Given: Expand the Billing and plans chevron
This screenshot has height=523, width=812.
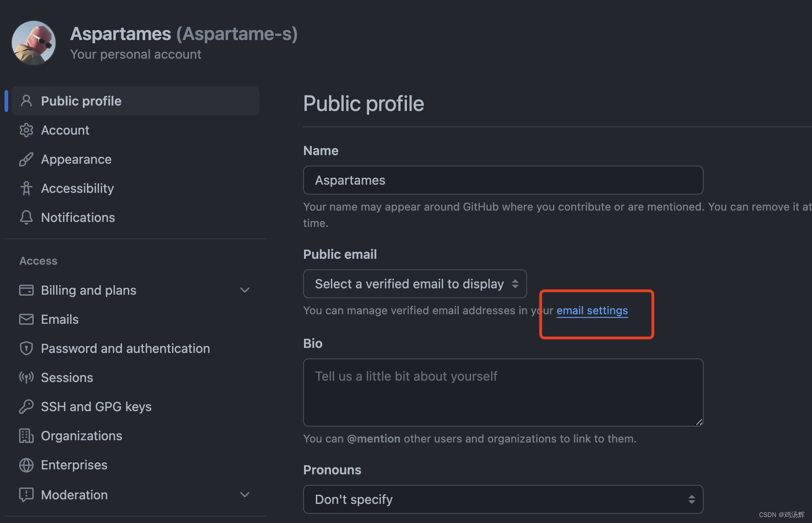Looking at the screenshot, I should pos(245,290).
